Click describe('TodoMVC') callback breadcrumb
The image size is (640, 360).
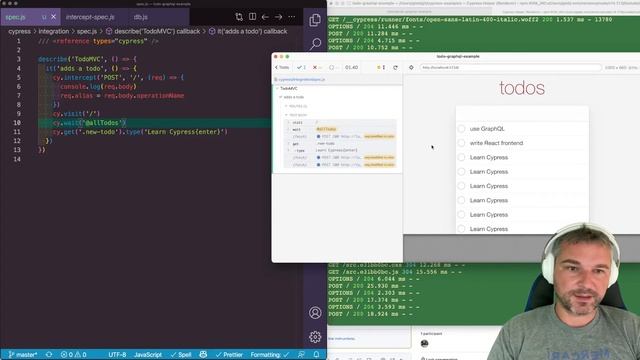153,31
